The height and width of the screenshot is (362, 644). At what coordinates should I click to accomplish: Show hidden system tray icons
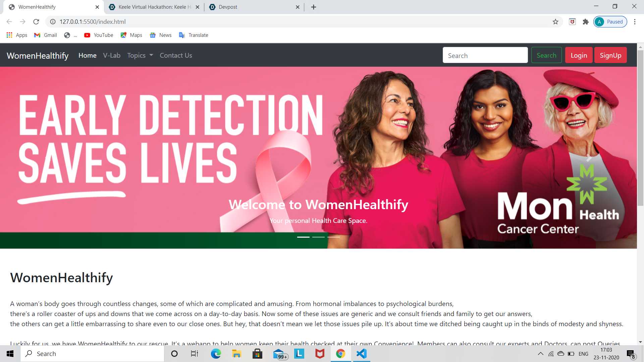coord(540,354)
